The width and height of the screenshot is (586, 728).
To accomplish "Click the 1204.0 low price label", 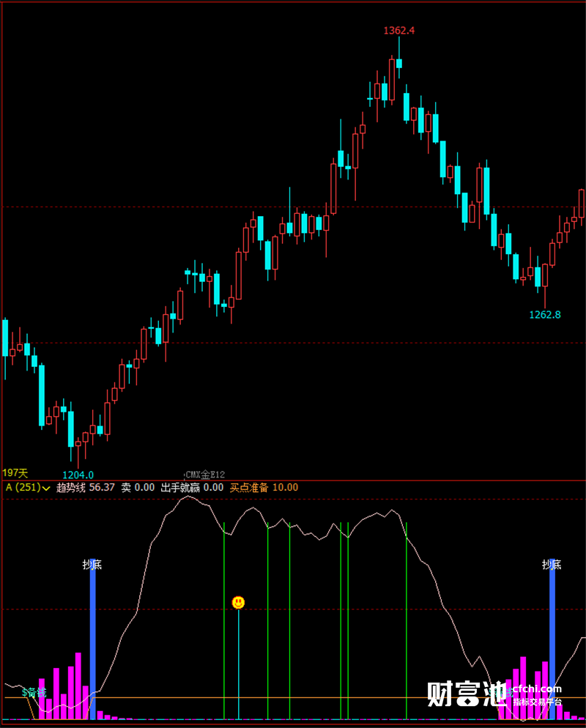I will click(78, 475).
